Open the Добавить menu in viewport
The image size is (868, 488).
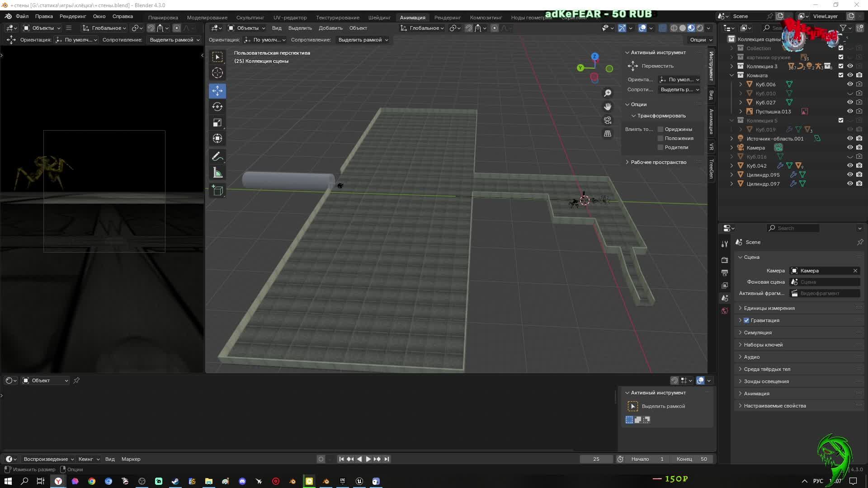point(330,28)
